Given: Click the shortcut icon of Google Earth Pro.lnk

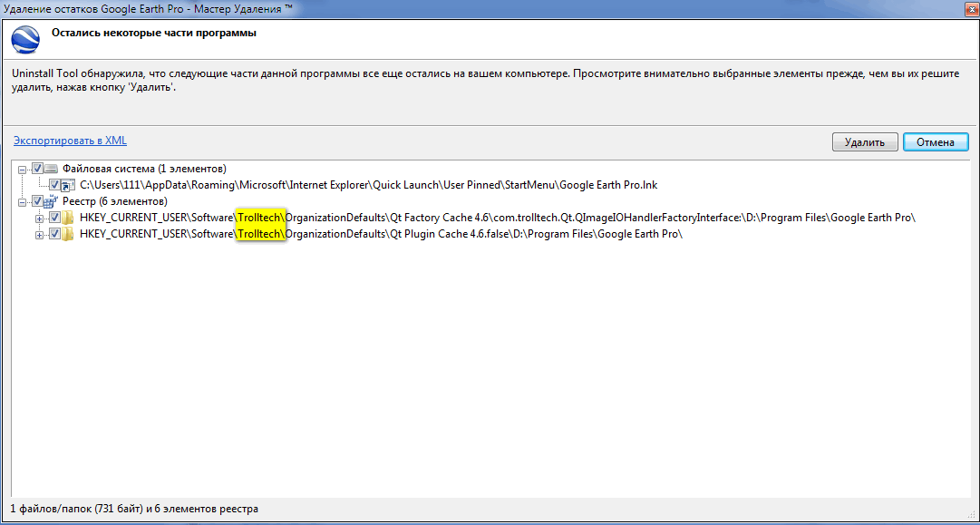Looking at the screenshot, I should pyautogui.click(x=68, y=185).
